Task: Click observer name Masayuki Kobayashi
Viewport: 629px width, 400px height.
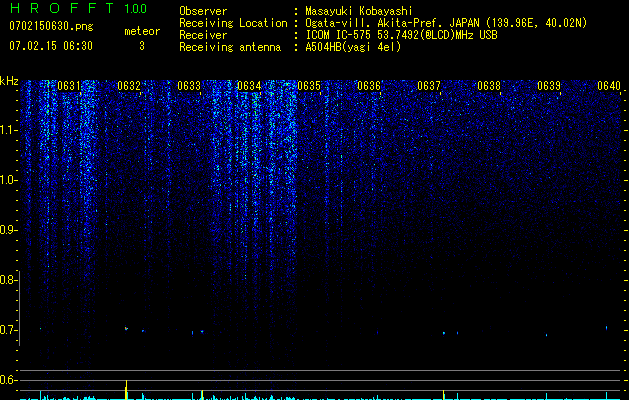Action: [x=359, y=11]
